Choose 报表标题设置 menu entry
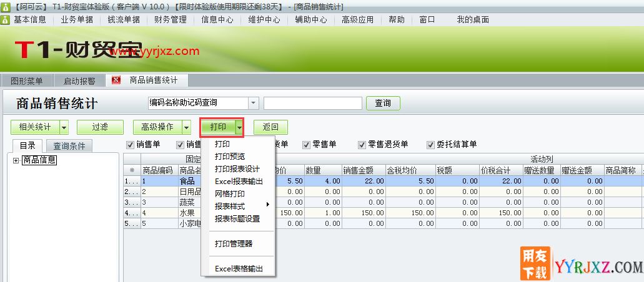Image resolution: width=644 pixels, height=282 pixels. (237, 219)
